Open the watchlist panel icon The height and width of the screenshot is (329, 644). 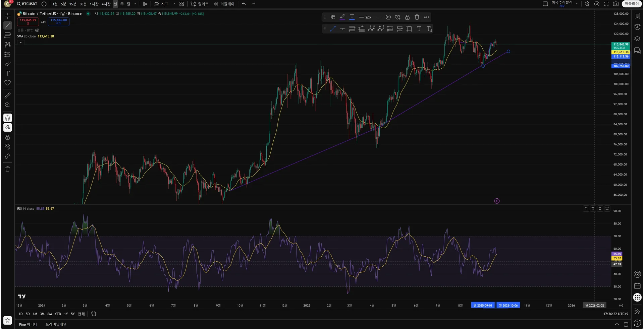pos(637,16)
